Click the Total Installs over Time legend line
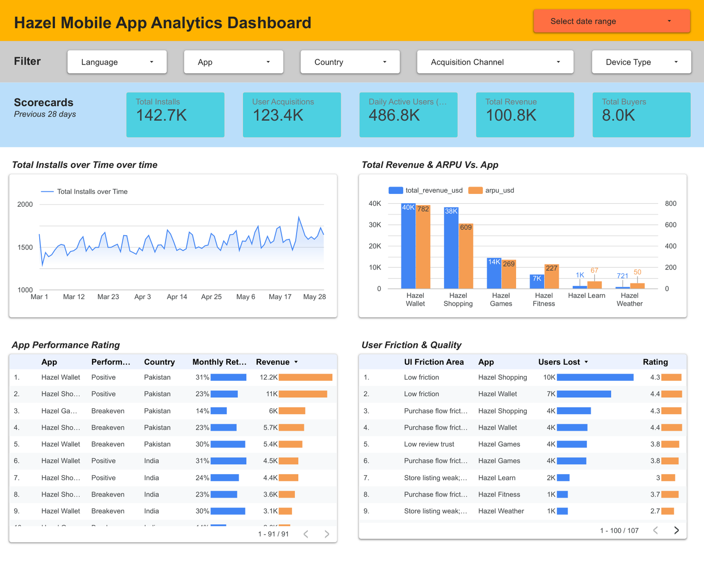704x588 pixels. [x=47, y=192]
